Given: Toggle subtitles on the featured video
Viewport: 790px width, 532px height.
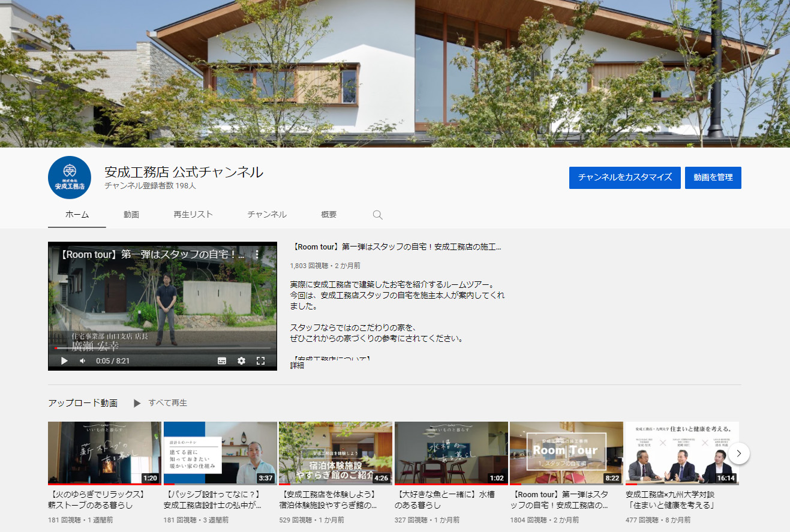Looking at the screenshot, I should [x=222, y=361].
